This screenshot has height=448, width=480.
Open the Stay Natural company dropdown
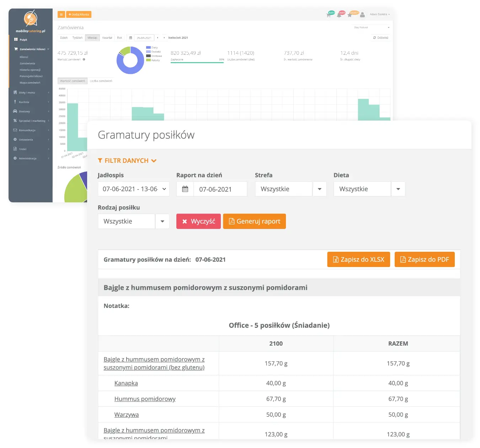point(371,27)
